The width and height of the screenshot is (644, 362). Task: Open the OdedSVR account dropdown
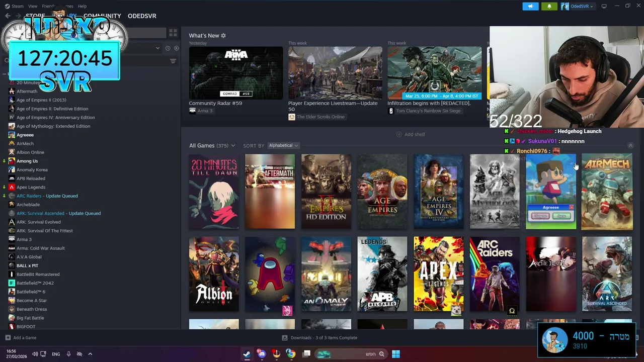[578, 6]
